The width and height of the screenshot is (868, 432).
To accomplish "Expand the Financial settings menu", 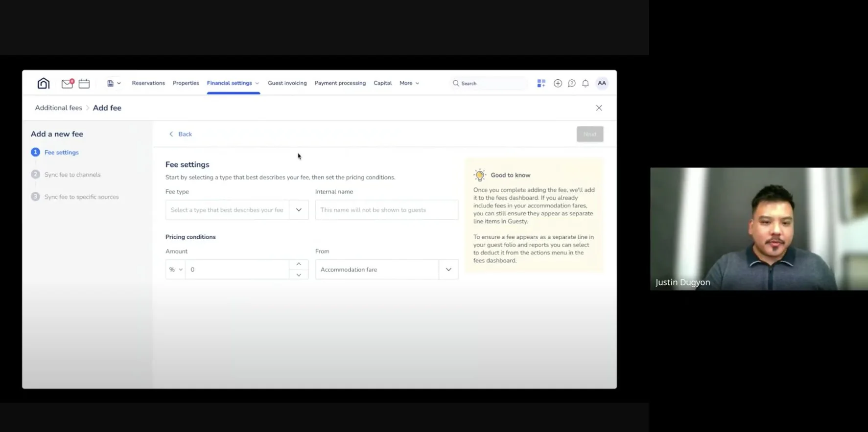I will (x=233, y=83).
